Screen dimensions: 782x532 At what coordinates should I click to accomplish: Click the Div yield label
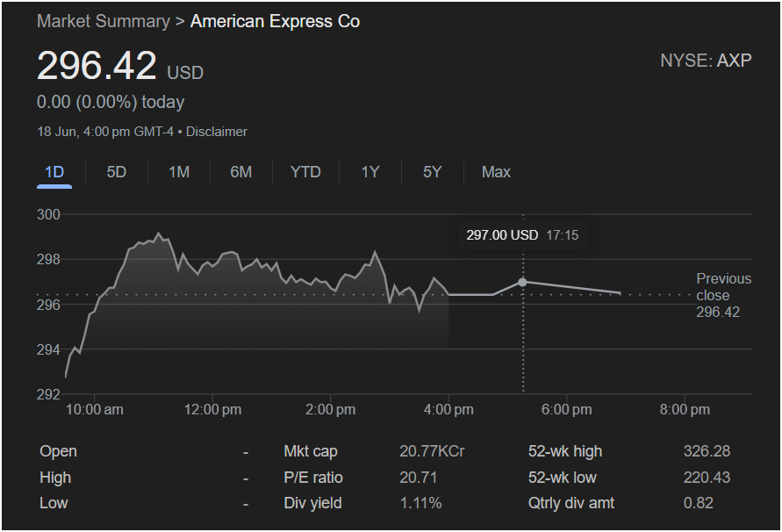312,503
